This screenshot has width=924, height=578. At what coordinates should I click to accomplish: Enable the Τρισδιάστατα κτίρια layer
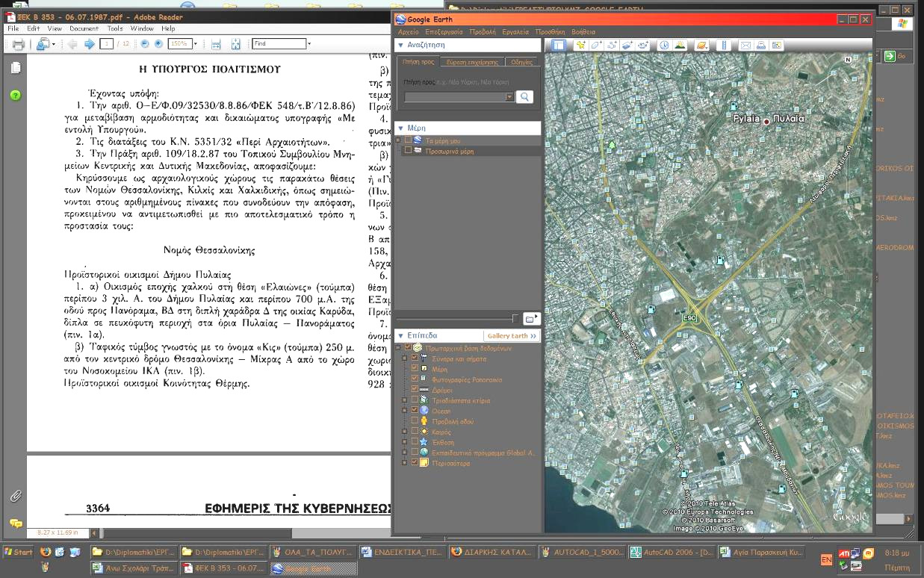pyautogui.click(x=415, y=400)
